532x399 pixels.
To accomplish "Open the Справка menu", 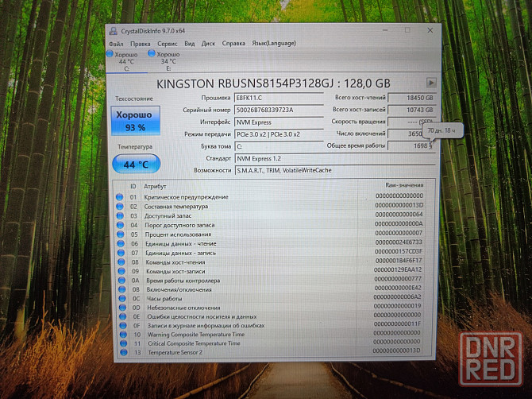I will click(233, 43).
